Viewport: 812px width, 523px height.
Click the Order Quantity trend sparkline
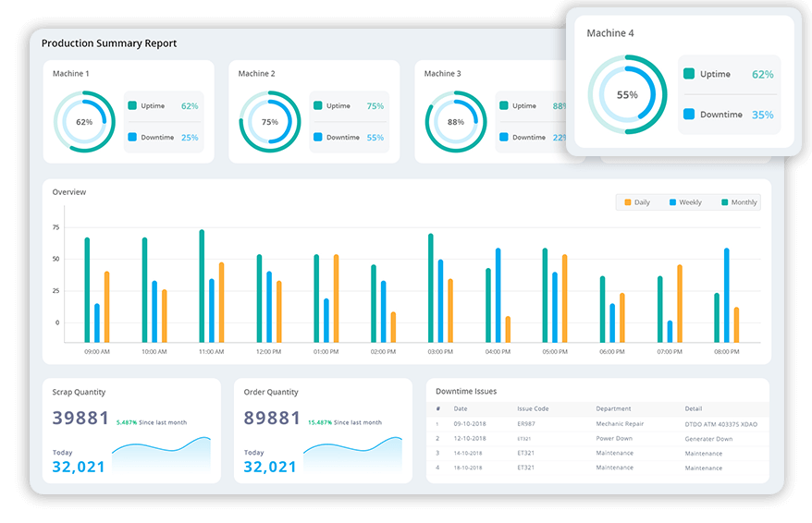tap(352, 455)
